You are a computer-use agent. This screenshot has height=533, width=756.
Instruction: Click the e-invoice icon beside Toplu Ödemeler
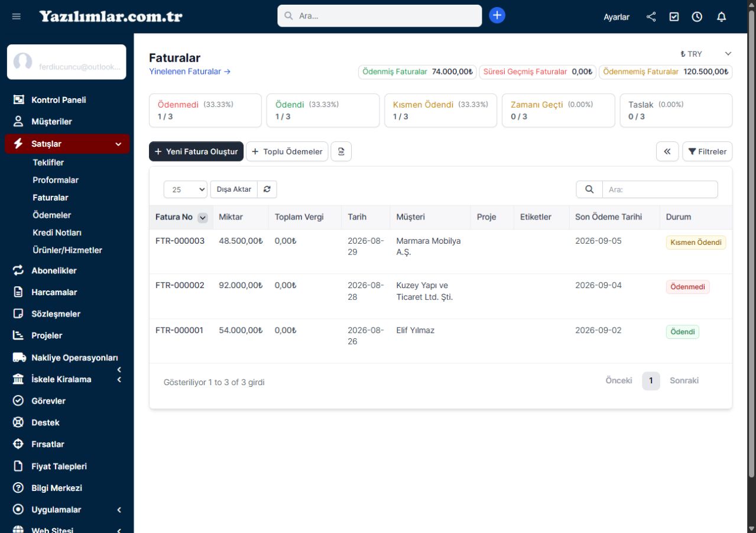pos(341,151)
